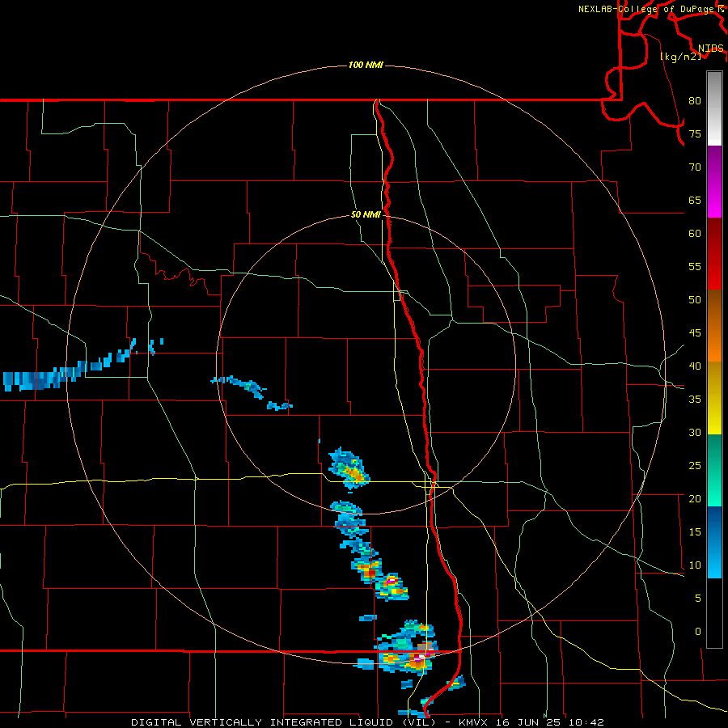Viewport: 728px width, 728px height.
Task: Click the 100 NMI range ring label
Action: point(366,65)
